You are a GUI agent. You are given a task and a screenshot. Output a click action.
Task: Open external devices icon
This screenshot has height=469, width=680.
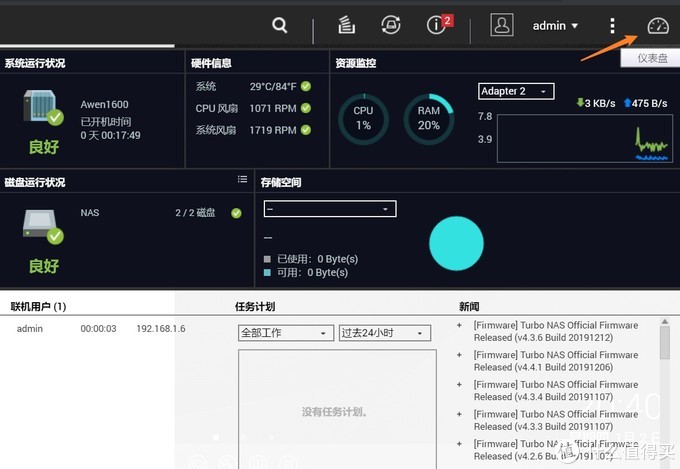(391, 25)
